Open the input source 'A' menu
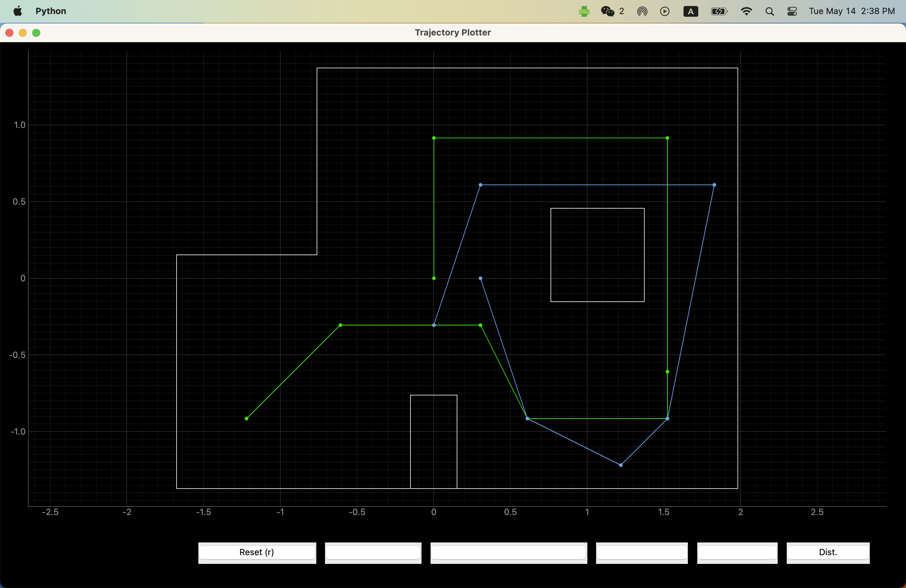 [x=691, y=11]
